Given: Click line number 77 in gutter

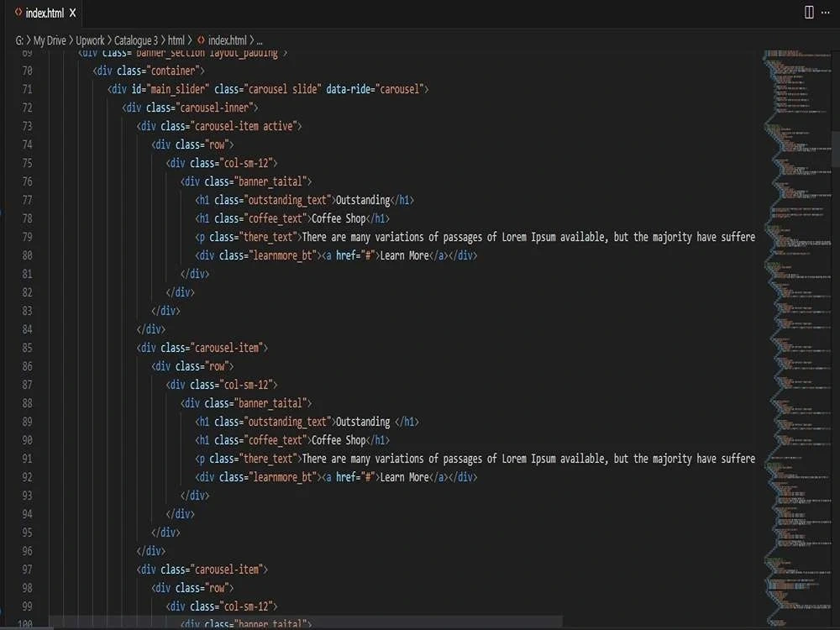Looking at the screenshot, I should (x=28, y=201).
